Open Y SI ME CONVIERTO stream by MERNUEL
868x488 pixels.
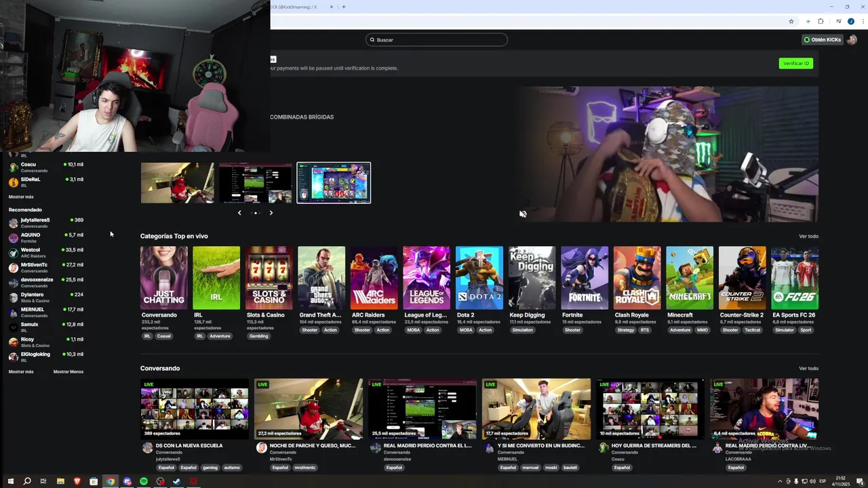[536, 409]
